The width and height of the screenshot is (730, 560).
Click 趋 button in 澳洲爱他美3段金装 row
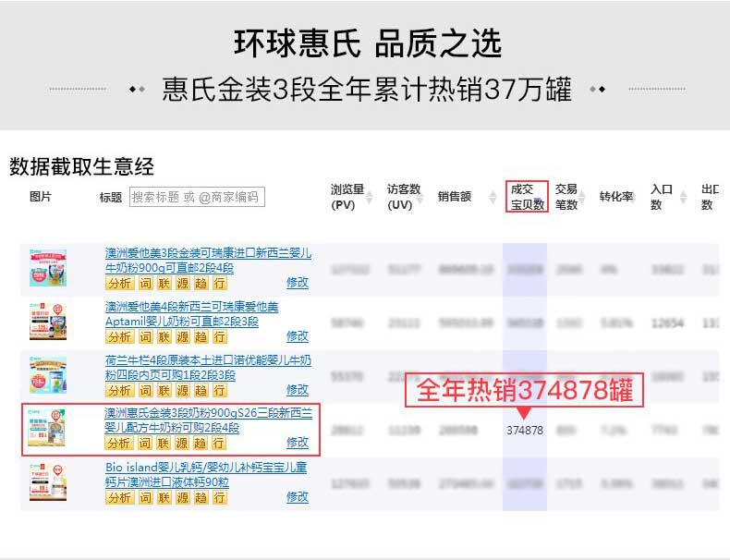point(201,283)
